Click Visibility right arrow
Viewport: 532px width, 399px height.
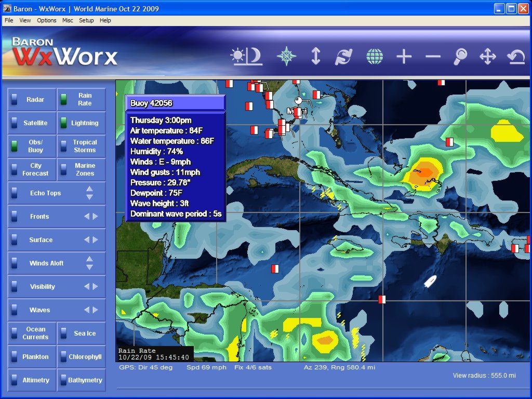click(96, 287)
